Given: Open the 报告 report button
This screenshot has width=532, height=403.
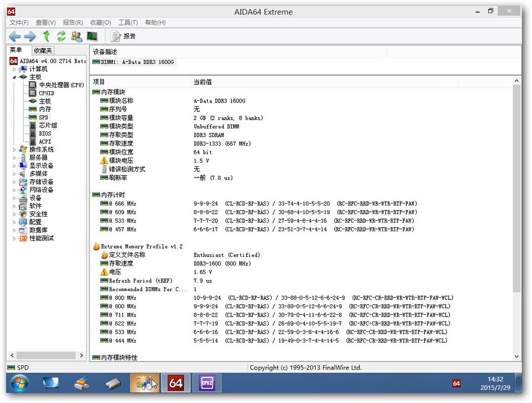Looking at the screenshot, I should pos(124,36).
